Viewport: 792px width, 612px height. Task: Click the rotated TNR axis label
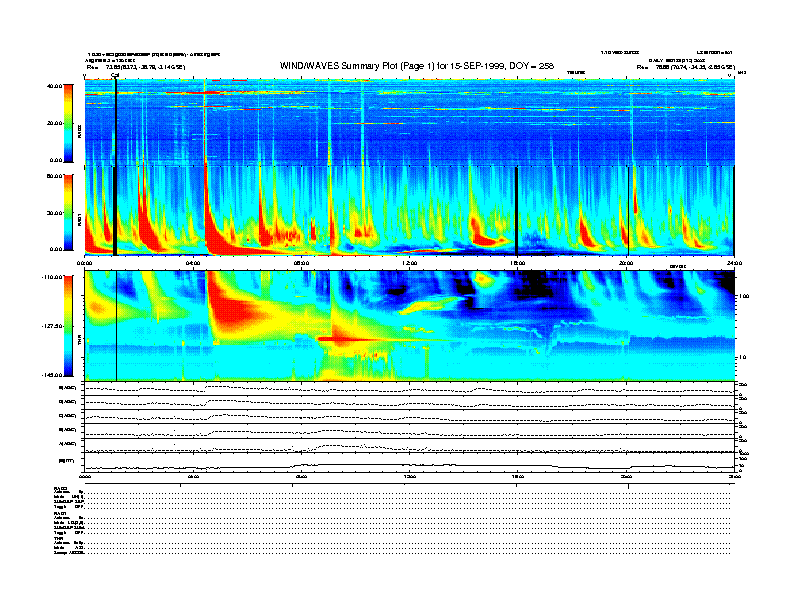(79, 341)
